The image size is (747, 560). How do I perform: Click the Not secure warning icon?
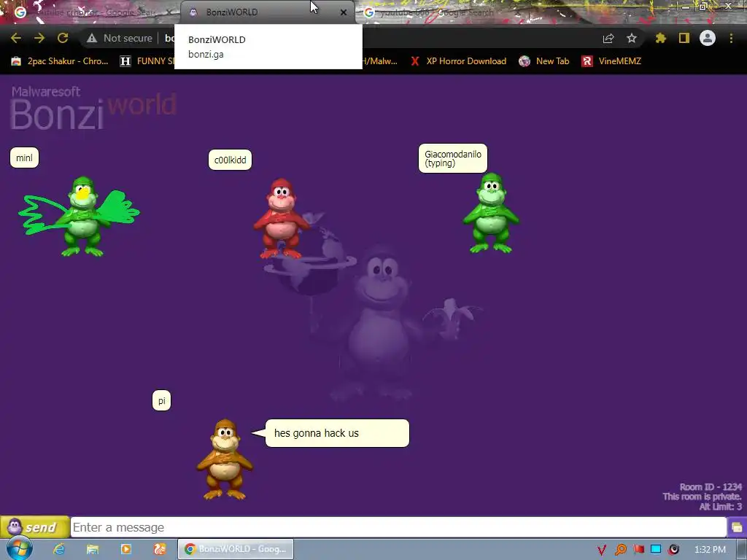[x=92, y=38]
